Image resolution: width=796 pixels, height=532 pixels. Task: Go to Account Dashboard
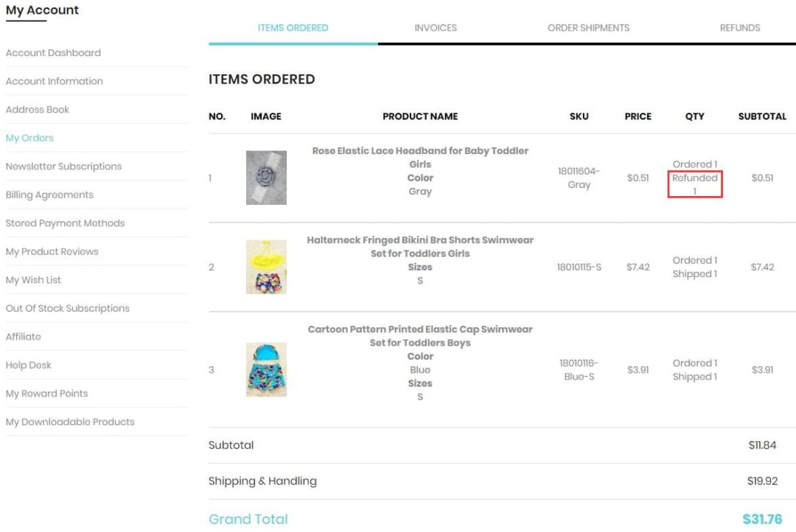(x=53, y=53)
